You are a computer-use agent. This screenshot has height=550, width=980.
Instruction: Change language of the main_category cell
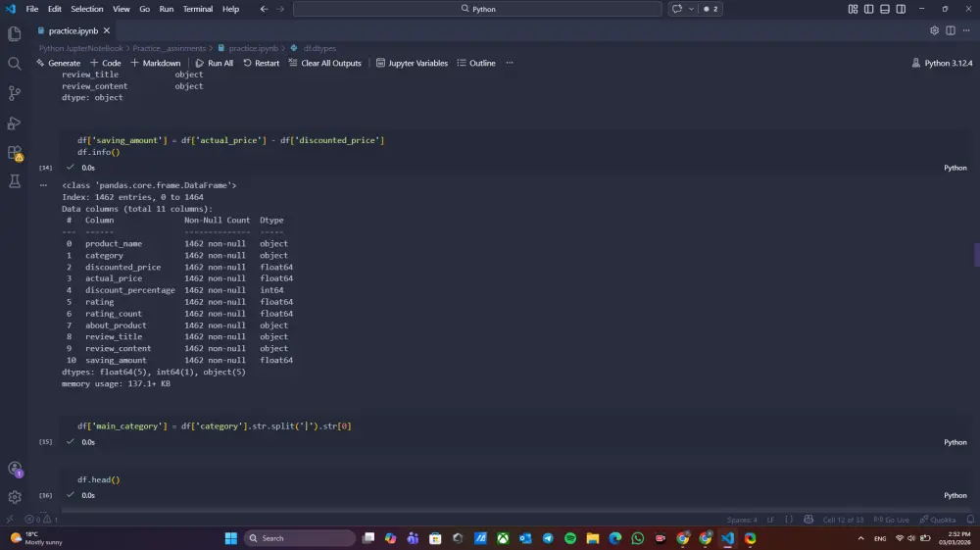point(955,442)
